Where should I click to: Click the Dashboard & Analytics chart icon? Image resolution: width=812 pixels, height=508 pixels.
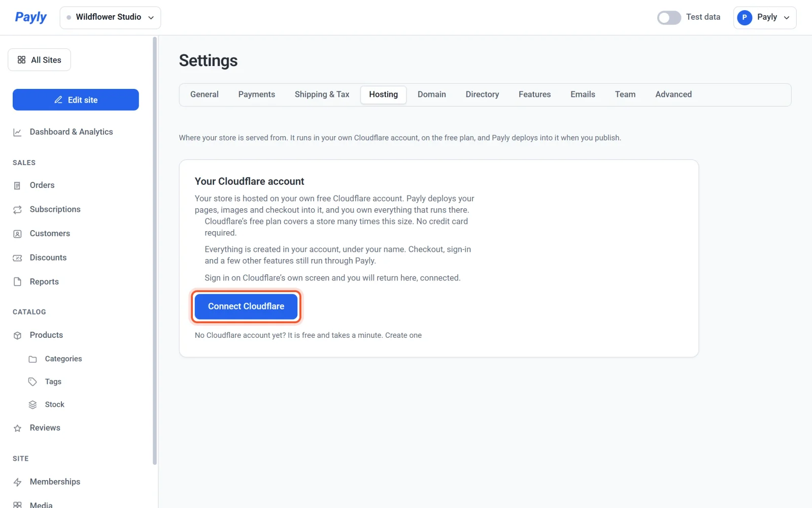click(x=17, y=132)
